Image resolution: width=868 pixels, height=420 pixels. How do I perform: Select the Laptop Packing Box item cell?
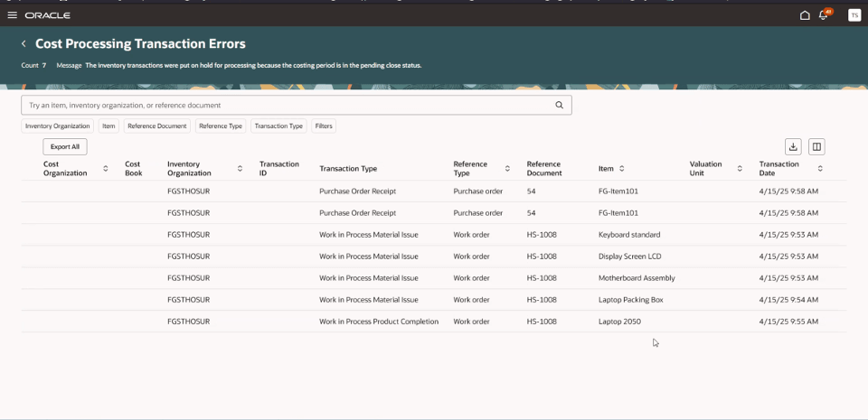630,300
